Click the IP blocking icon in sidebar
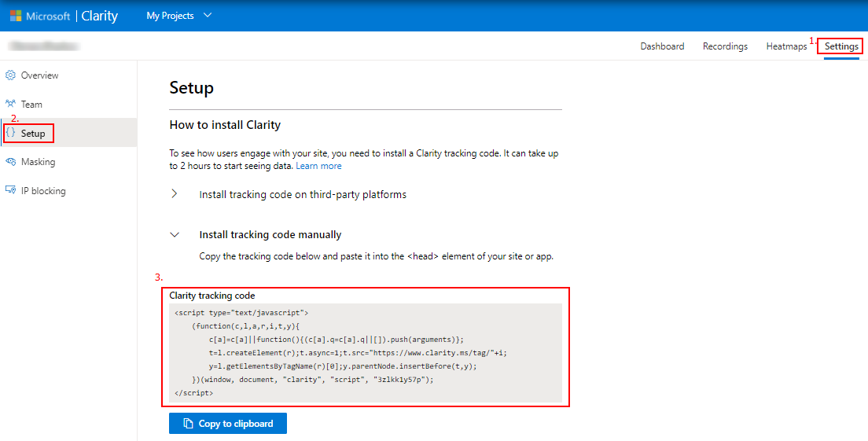Image resolution: width=868 pixels, height=441 pixels. point(10,190)
